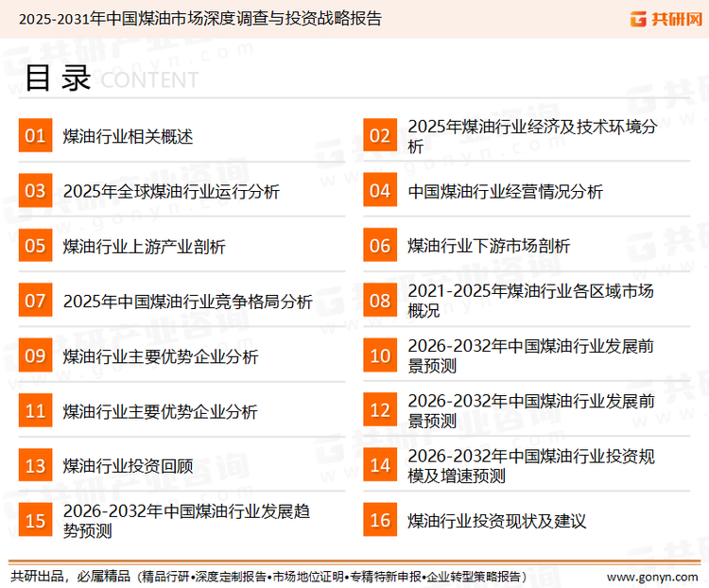709x588 pixels.
Task: Click the 共研网 logo in header
Action: [x=666, y=19]
